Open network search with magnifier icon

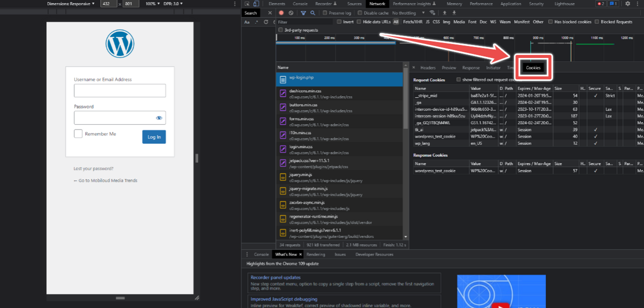[313, 13]
